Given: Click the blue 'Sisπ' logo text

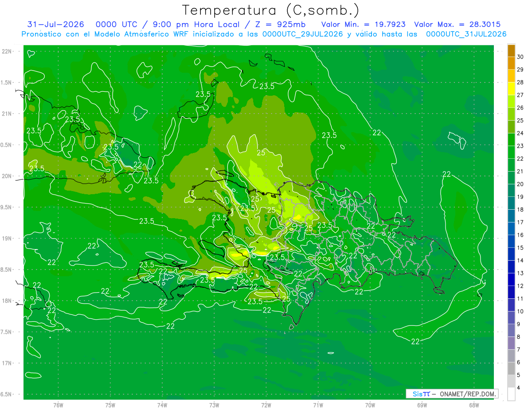Looking at the screenshot, I should (x=421, y=394).
